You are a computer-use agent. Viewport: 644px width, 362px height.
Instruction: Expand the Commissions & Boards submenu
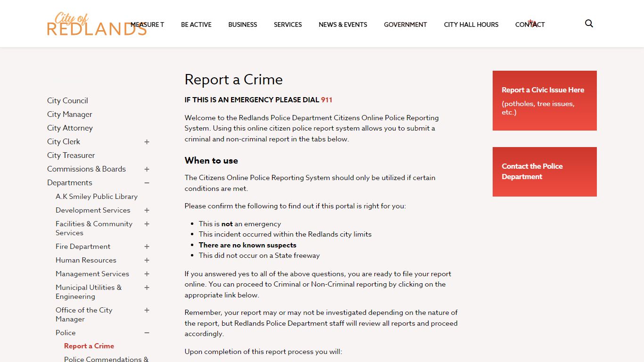coord(147,169)
